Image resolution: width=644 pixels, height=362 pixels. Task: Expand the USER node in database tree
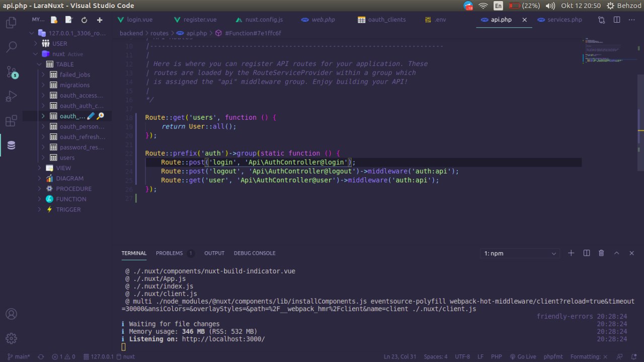(36, 44)
